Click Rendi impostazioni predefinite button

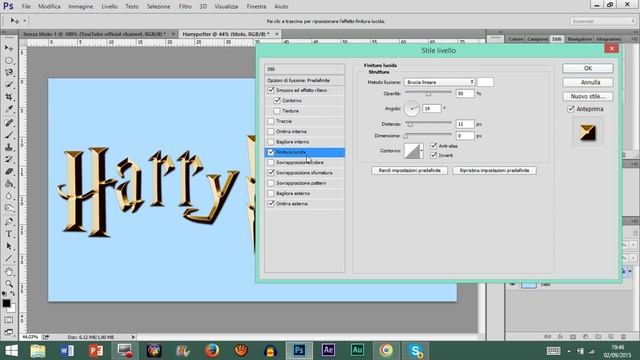[x=409, y=170]
